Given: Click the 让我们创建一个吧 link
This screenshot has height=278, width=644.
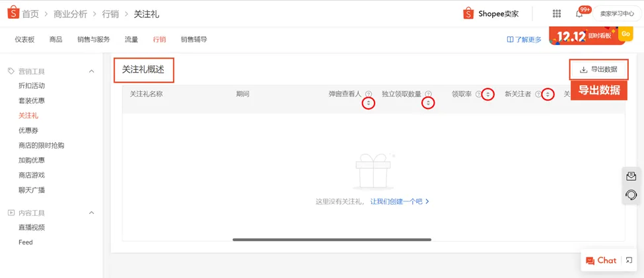Looking at the screenshot, I should pyautogui.click(x=400, y=201).
